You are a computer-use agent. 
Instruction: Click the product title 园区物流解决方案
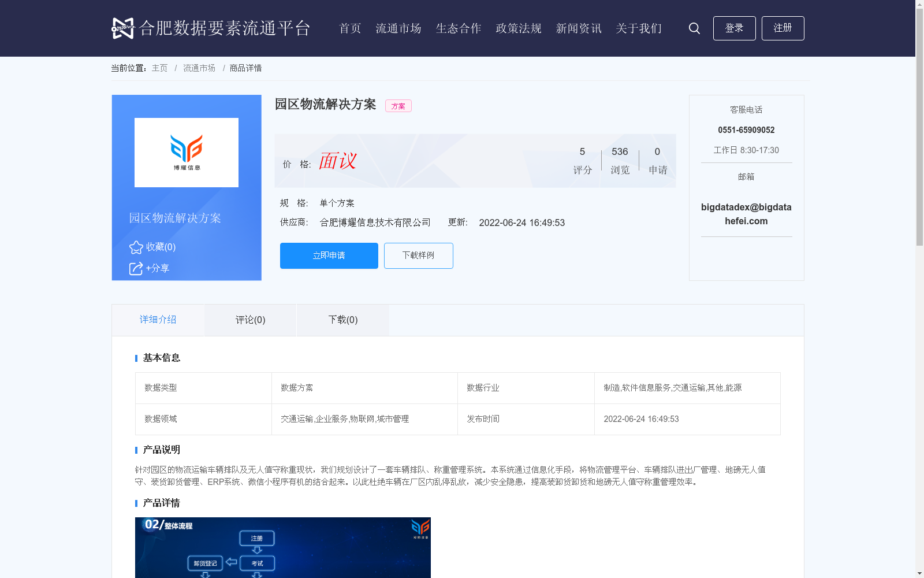click(x=325, y=104)
